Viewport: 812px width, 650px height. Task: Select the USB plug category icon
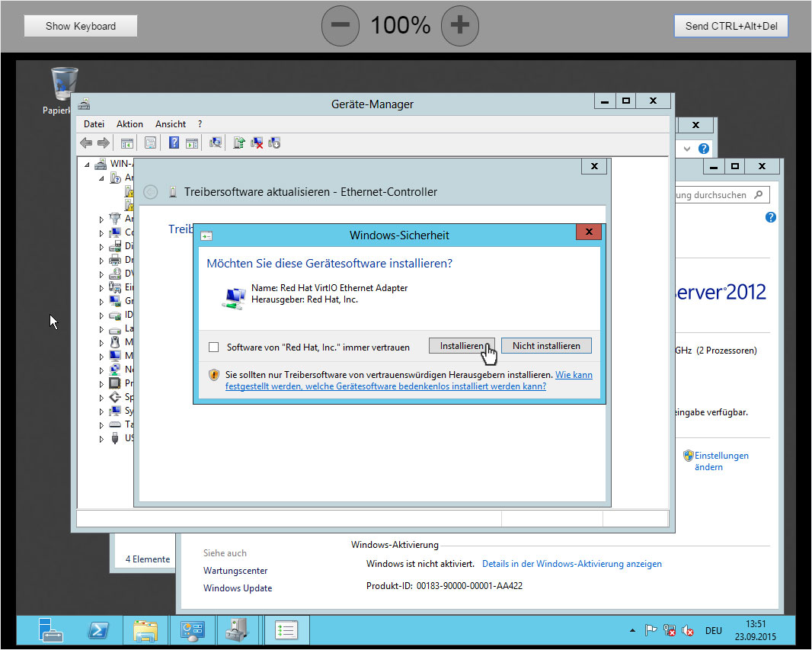pyautogui.click(x=115, y=438)
